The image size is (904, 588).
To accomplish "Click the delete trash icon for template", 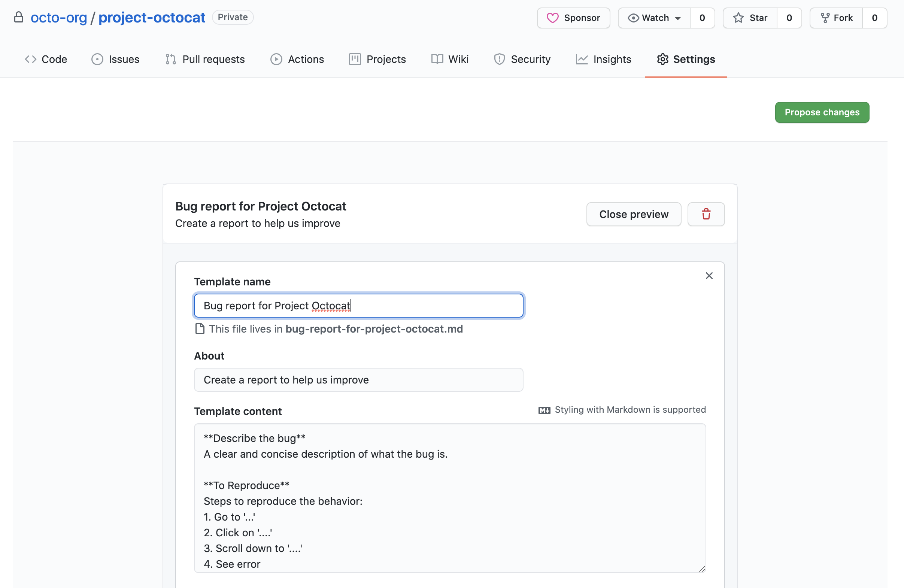I will pos(706,213).
